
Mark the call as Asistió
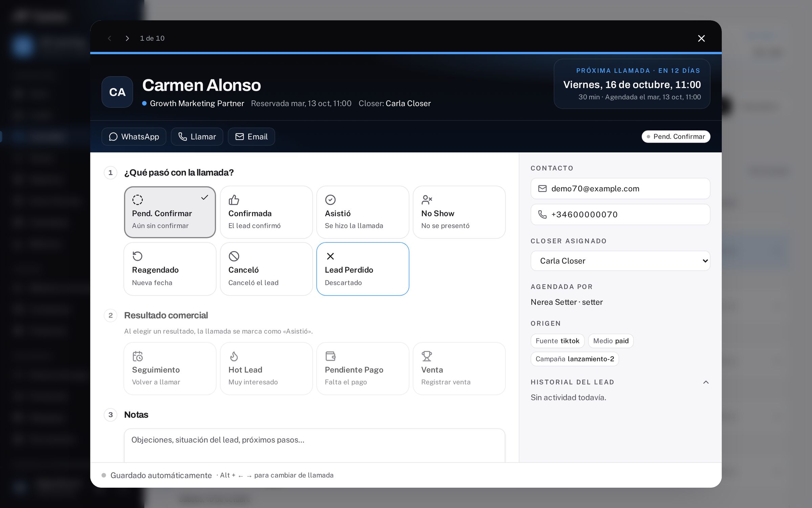tap(363, 212)
